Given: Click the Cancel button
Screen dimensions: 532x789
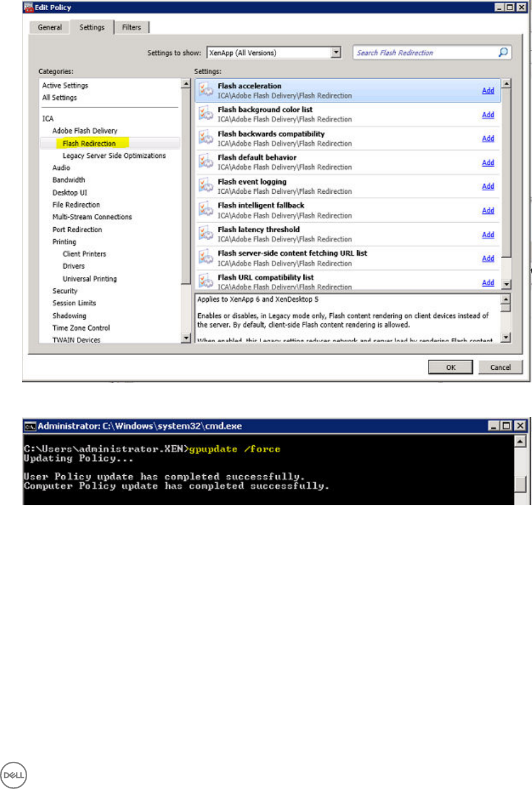Looking at the screenshot, I should click(x=500, y=367).
